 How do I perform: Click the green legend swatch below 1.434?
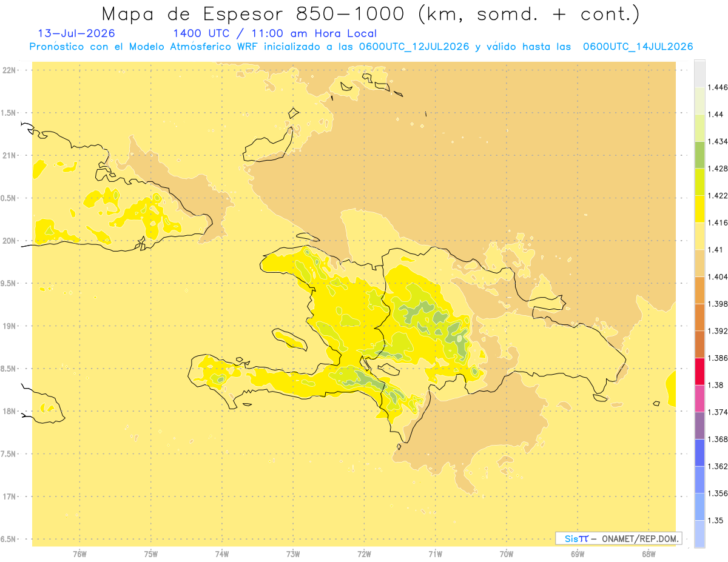click(699, 155)
